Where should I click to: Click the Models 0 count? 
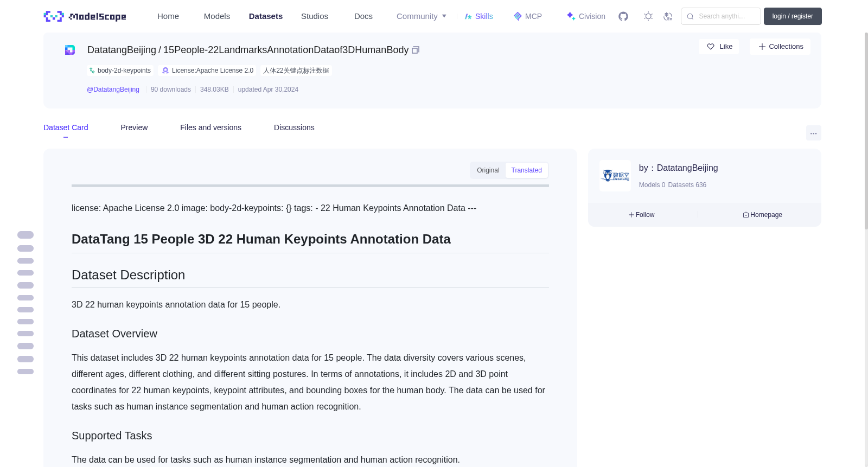pos(652,185)
